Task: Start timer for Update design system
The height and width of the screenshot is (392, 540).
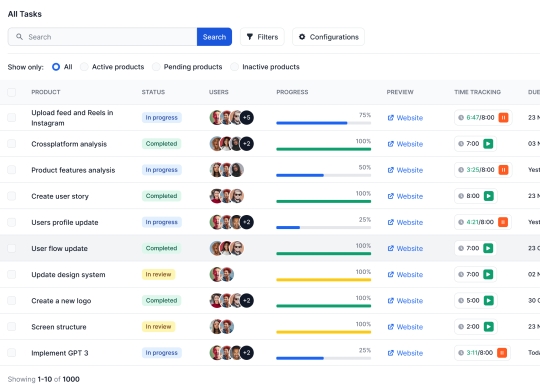Action: click(488, 274)
